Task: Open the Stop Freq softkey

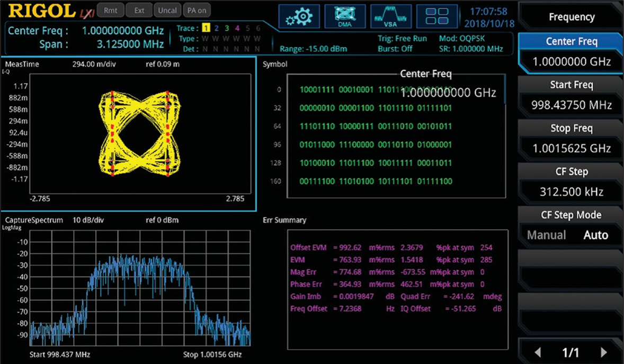Action: pyautogui.click(x=572, y=138)
